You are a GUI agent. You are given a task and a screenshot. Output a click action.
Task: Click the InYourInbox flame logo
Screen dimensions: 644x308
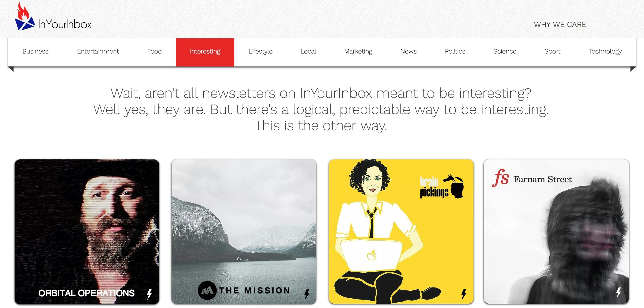click(25, 16)
